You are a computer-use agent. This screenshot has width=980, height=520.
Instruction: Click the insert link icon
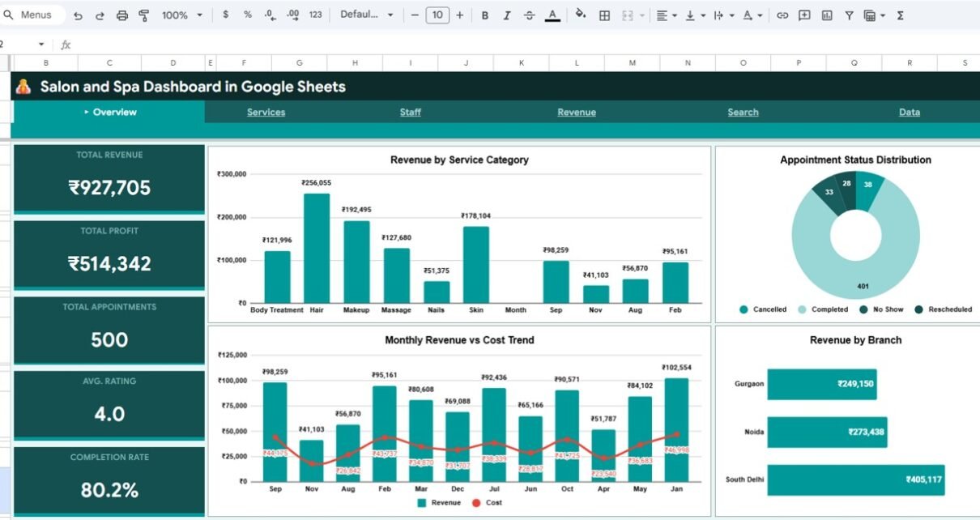click(782, 15)
